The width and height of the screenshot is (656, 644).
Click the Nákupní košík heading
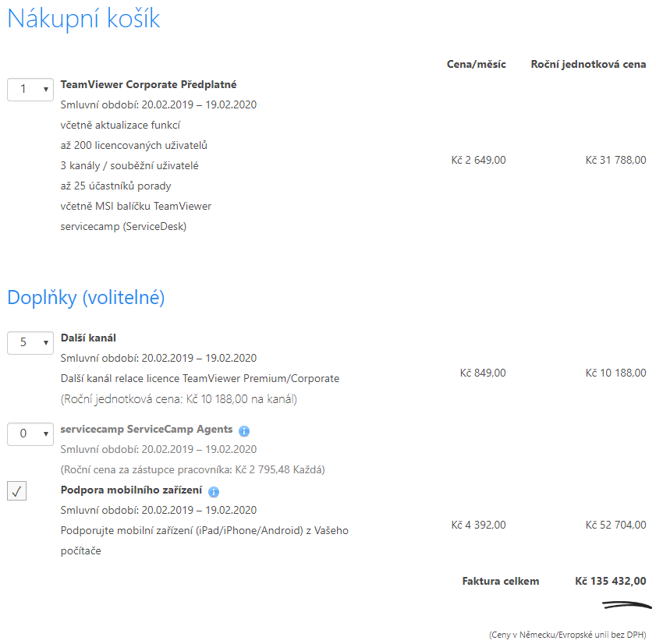click(83, 19)
